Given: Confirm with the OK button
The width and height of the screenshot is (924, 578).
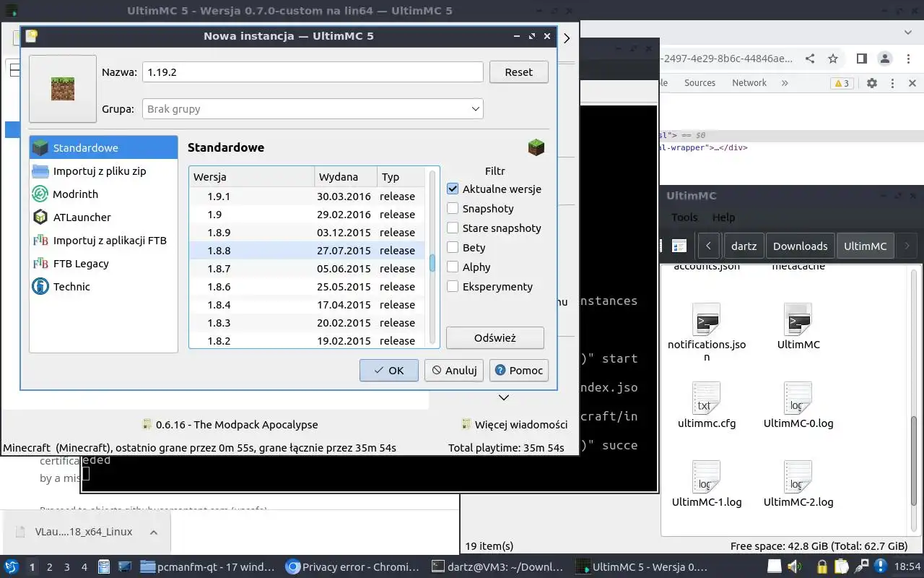Looking at the screenshot, I should tap(388, 371).
